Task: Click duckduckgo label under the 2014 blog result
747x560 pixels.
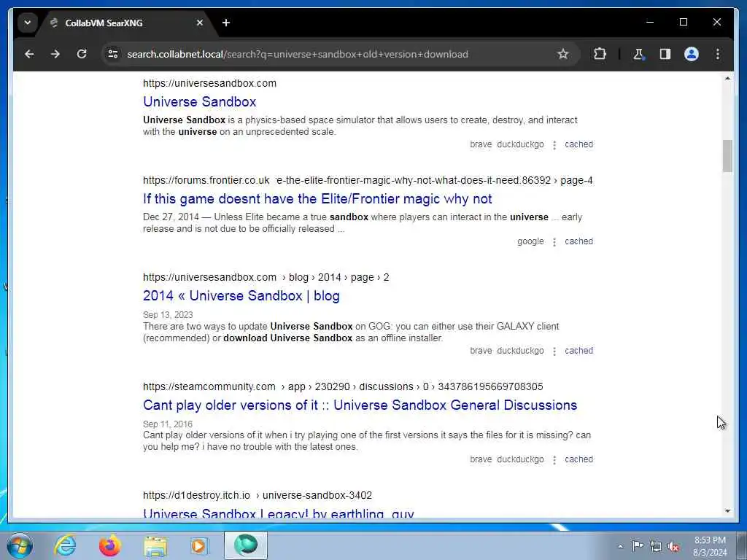Action: [x=520, y=351]
